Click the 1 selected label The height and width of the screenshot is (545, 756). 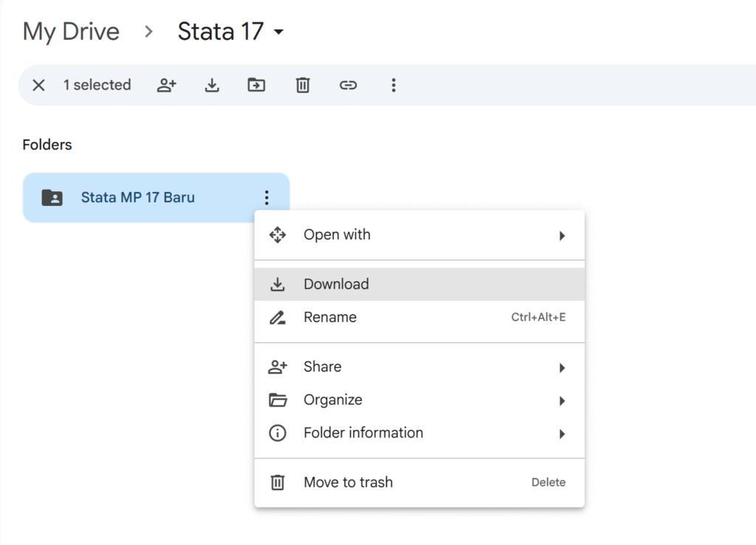97,85
